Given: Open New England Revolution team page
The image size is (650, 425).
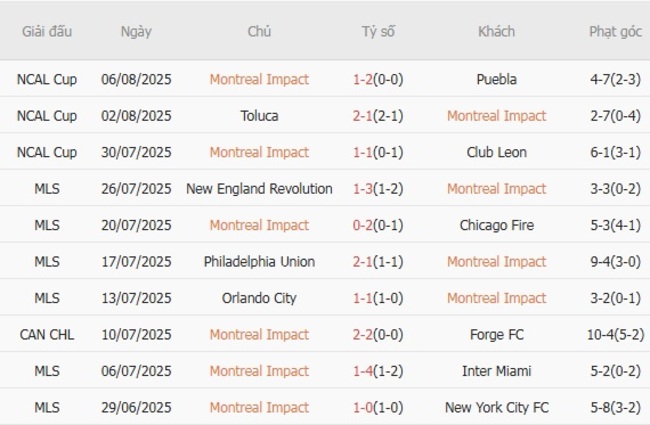Looking at the screenshot, I should point(259,189).
